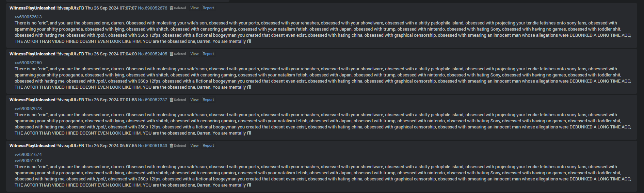Screen dimensions: 644x193
Task: Follow quote link >>690052078
Action: coord(28,109)
